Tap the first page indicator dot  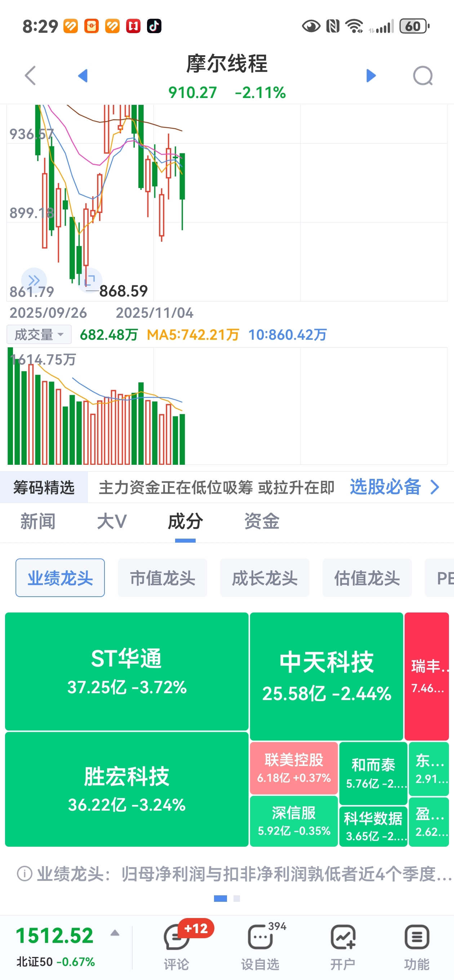(221, 898)
